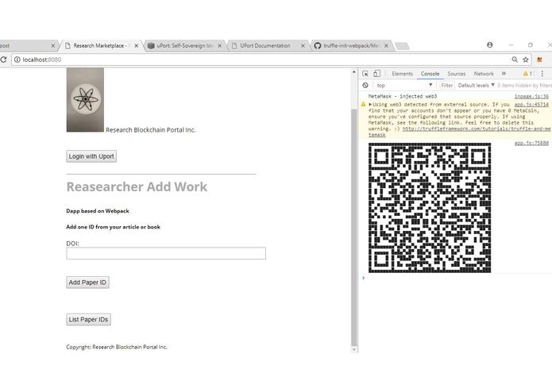The width and height of the screenshot is (552, 392).
Task: Click the page scrollbar down arrow
Action: pyautogui.click(x=354, y=349)
